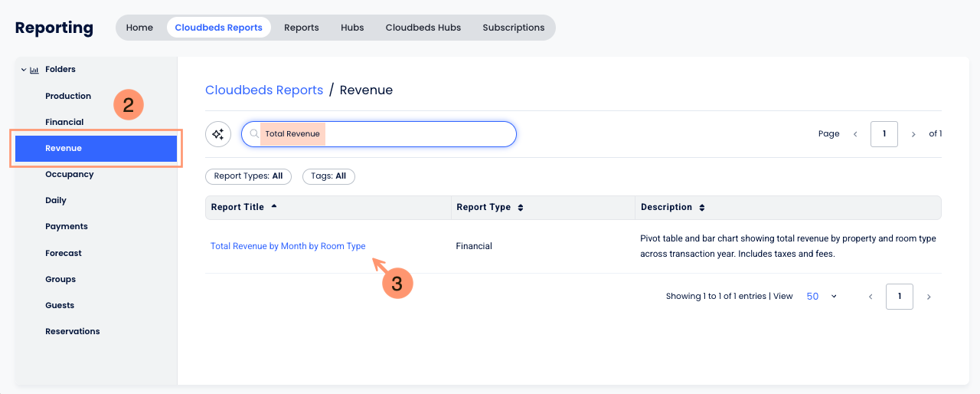The height and width of the screenshot is (394, 980).
Task: Click the Cloudbeds Reports breadcrumb link
Action: pos(264,90)
